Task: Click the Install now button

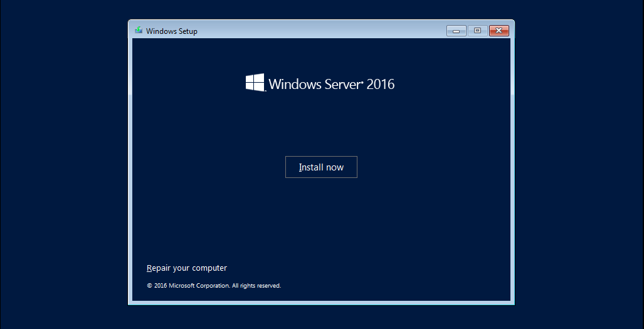Action: point(321,167)
